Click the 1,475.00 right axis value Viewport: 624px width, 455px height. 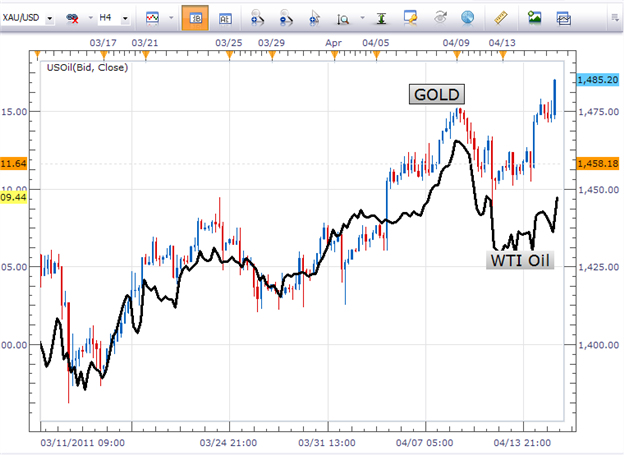click(599, 112)
